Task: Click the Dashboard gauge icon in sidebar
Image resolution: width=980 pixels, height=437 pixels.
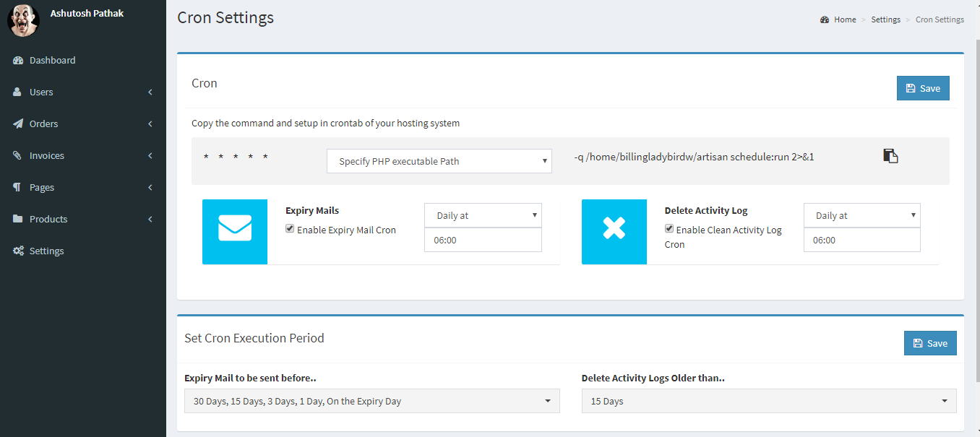Action: [18, 61]
